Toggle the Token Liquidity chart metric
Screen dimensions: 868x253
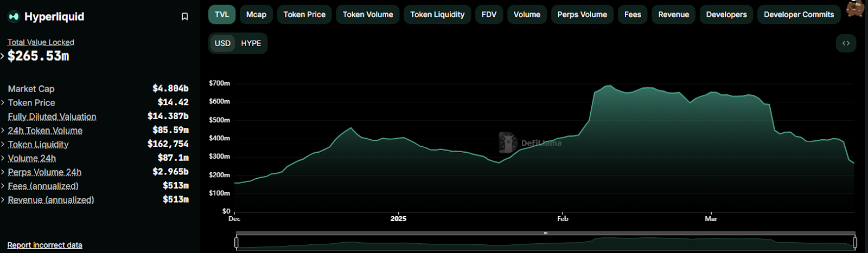click(x=437, y=15)
